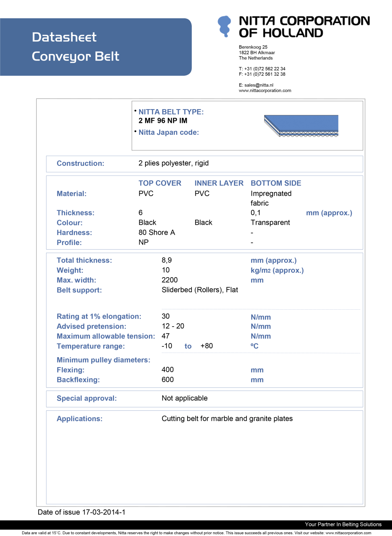
Task: Click the "Total thickness:" label
Action: [84, 260]
